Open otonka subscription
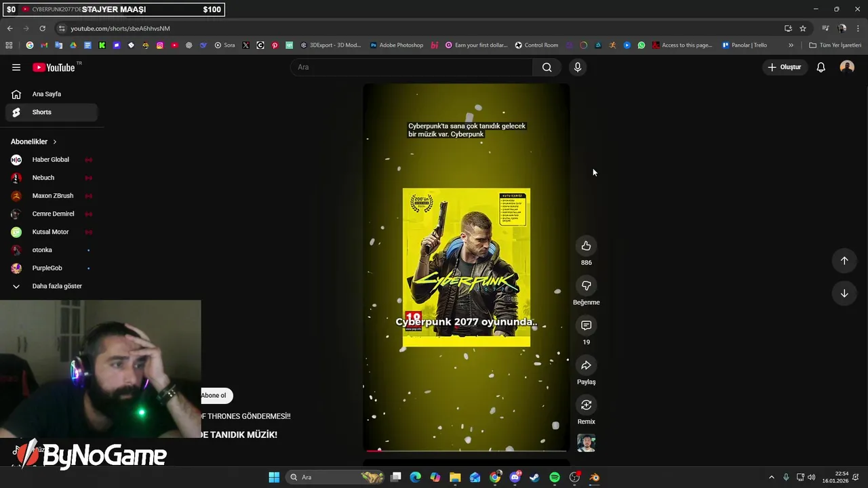Image resolution: width=868 pixels, height=488 pixels. 52,250
